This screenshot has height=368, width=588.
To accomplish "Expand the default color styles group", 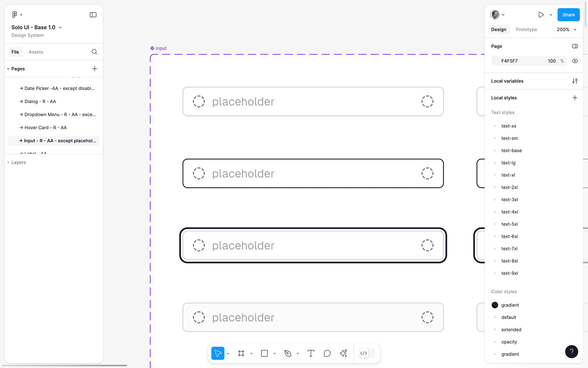I will [495, 317].
